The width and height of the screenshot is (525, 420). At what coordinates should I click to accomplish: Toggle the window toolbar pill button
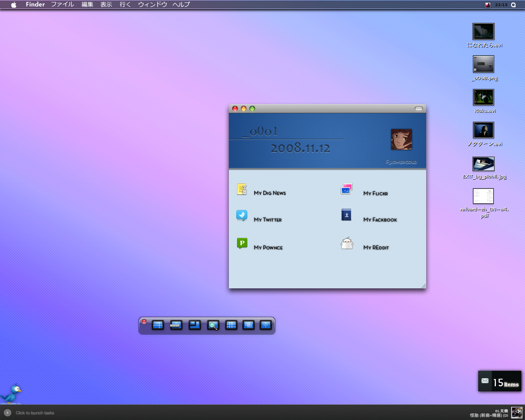click(x=419, y=109)
